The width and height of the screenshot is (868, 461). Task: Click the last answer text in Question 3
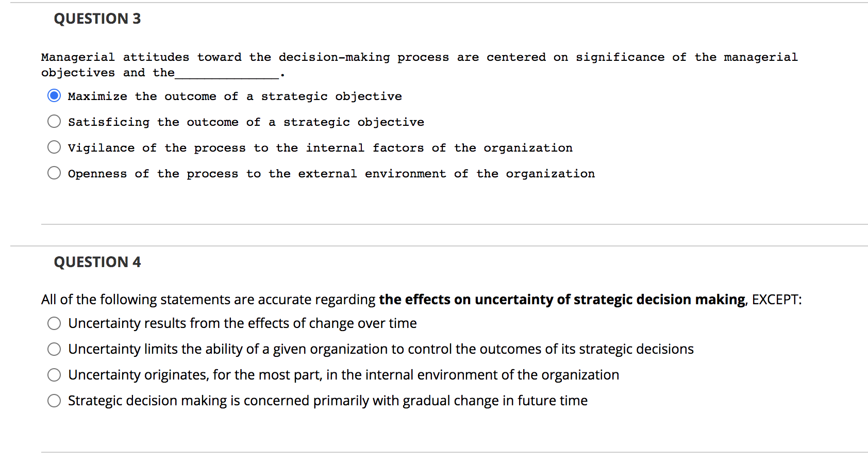[330, 173]
